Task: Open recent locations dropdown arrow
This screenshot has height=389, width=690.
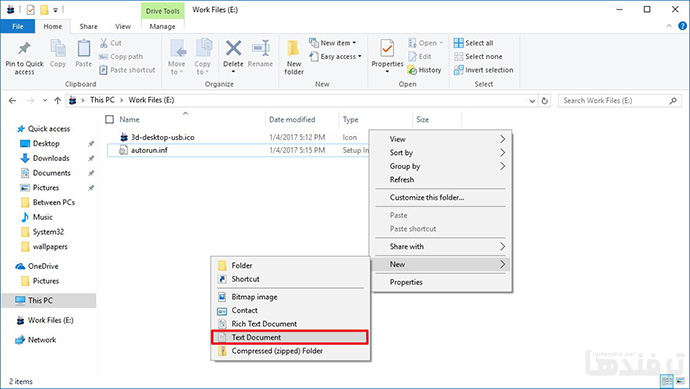Action: (45, 101)
